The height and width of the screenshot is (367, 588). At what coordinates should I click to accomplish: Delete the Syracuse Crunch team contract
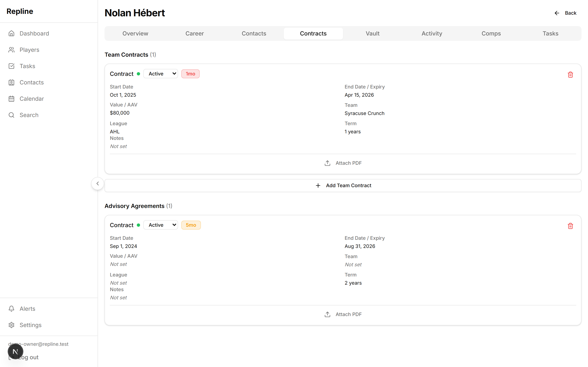(x=570, y=74)
